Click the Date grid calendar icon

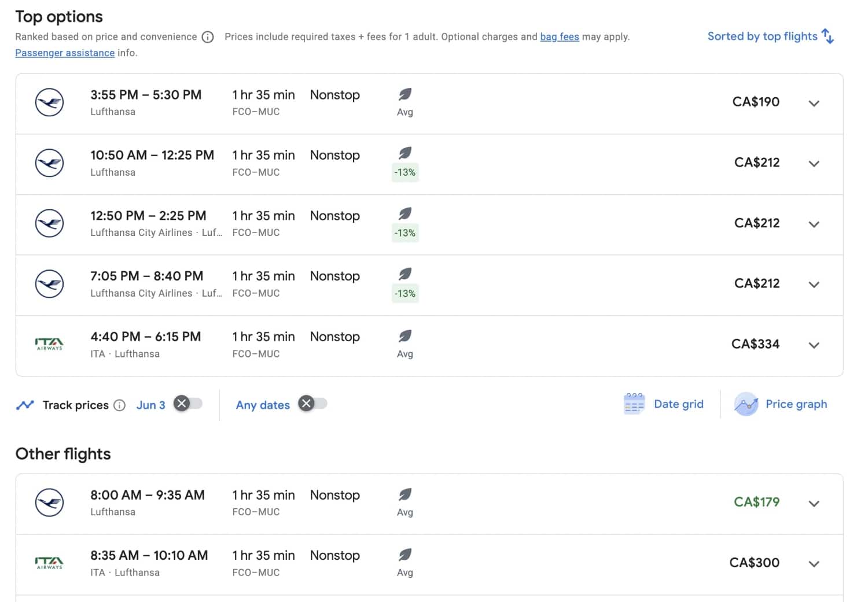click(634, 404)
